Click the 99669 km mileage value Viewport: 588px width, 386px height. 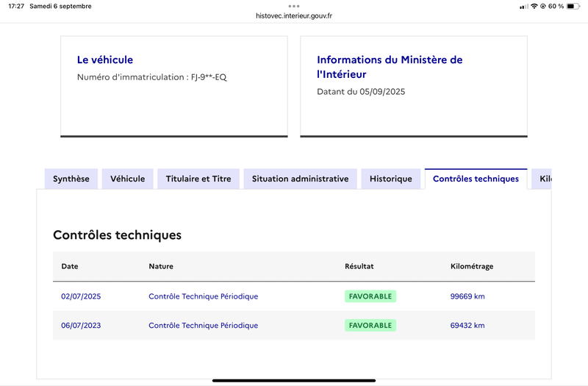[x=467, y=296]
